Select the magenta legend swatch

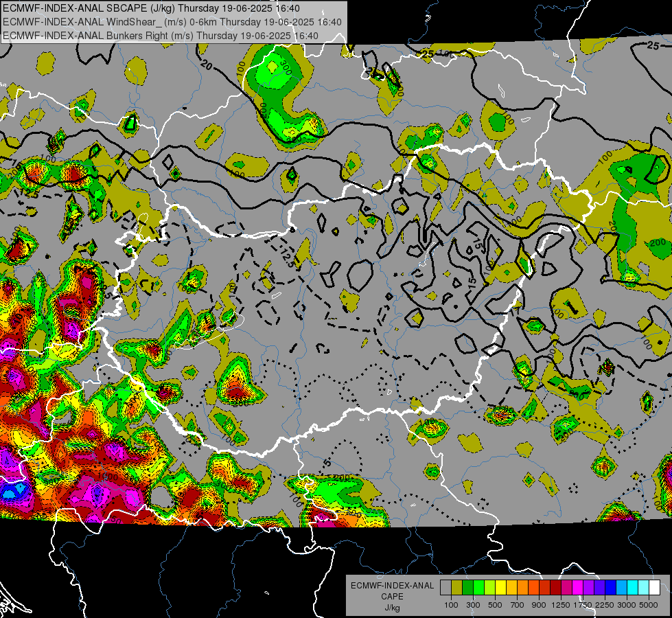coord(578,587)
